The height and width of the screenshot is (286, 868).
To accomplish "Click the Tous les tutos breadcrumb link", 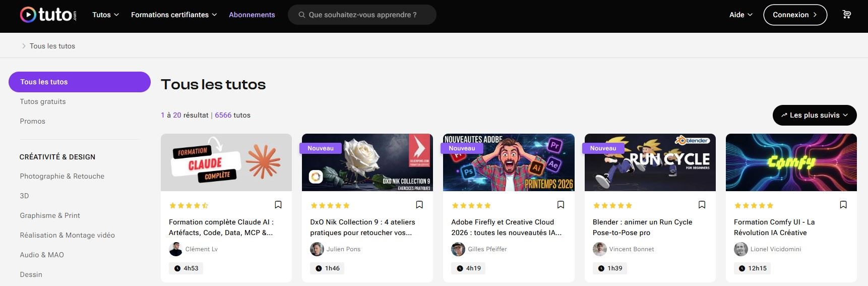I will pyautogui.click(x=52, y=46).
